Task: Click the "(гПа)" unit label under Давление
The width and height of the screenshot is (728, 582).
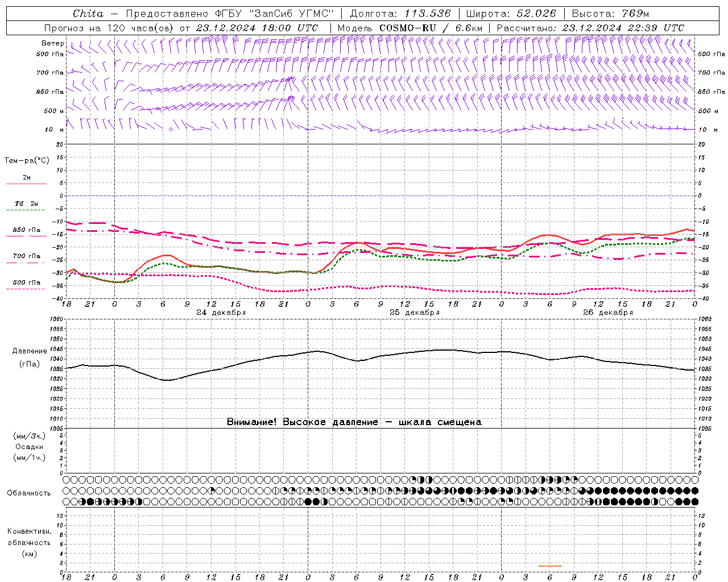Action: click(30, 364)
